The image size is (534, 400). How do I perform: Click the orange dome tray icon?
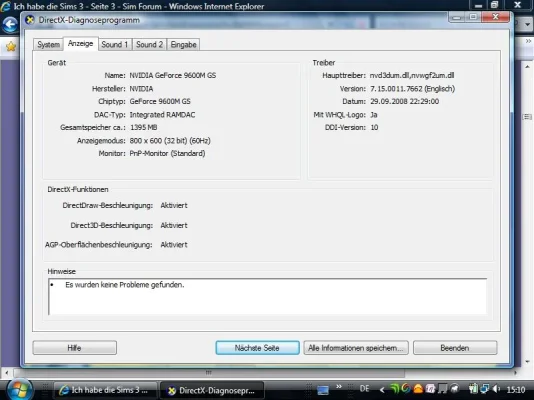click(418, 389)
